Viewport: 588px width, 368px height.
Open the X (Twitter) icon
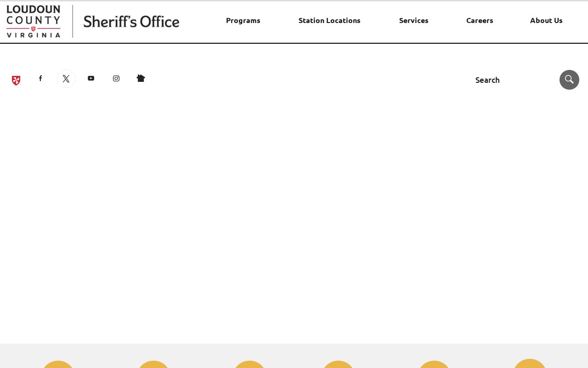[x=66, y=79]
